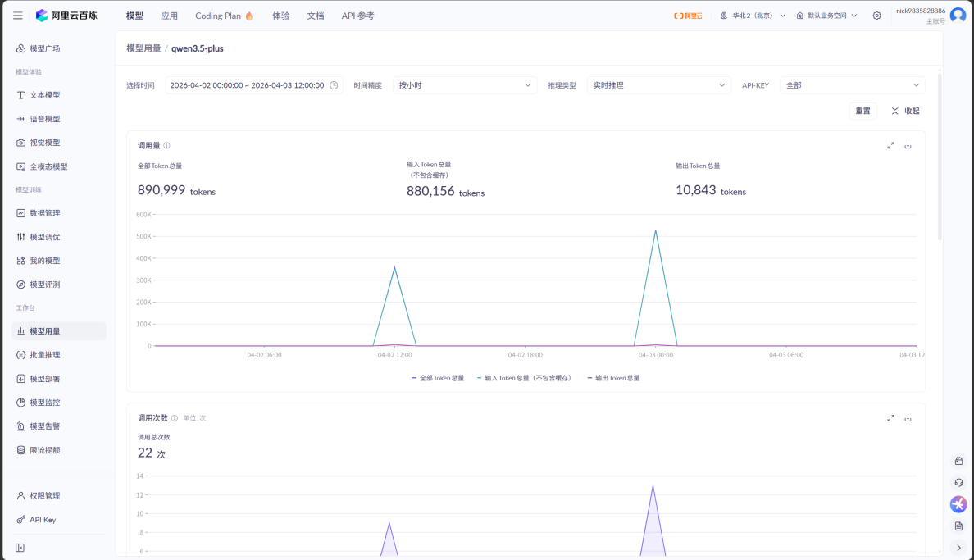Collapse filters with 收起 button

click(x=905, y=111)
